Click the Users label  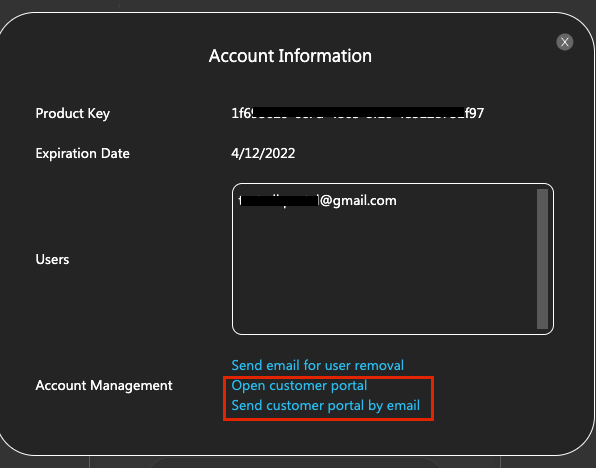[x=52, y=259]
